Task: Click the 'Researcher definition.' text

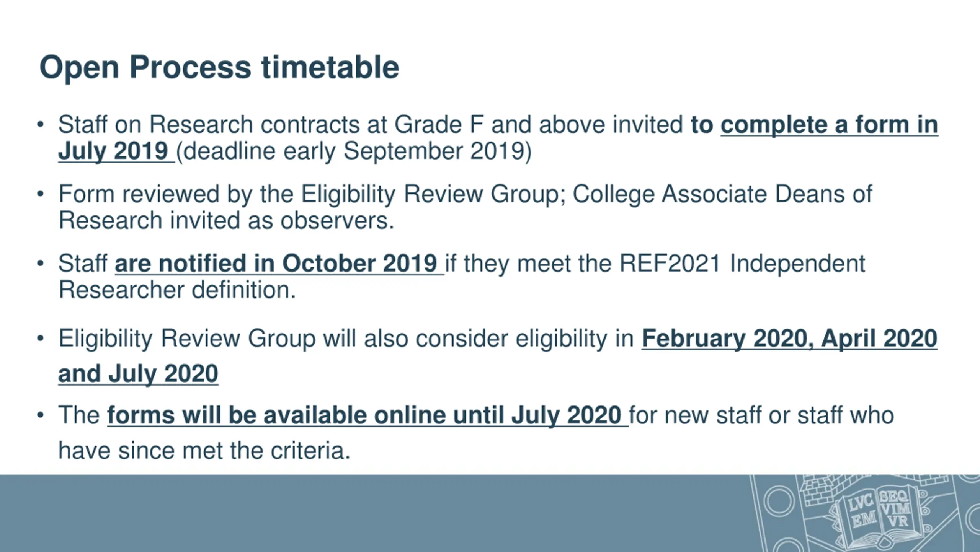Action: pyautogui.click(x=177, y=290)
